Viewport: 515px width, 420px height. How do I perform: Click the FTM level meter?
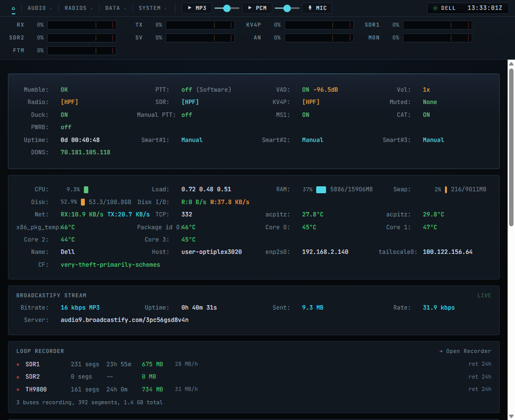point(82,51)
